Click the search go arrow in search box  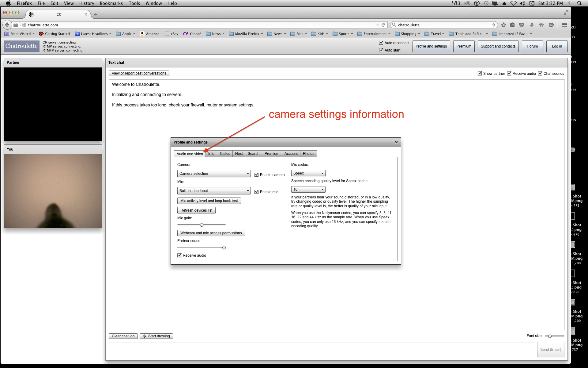[493, 25]
